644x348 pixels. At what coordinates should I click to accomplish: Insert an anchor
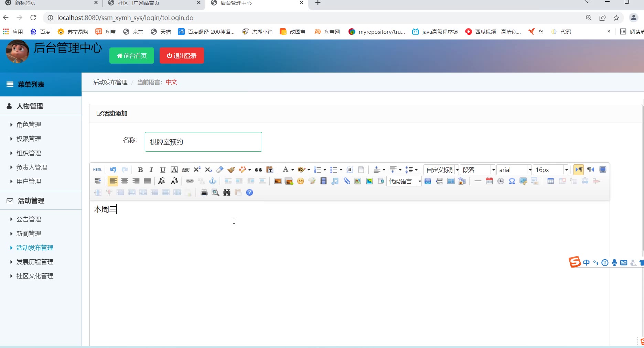tap(213, 181)
